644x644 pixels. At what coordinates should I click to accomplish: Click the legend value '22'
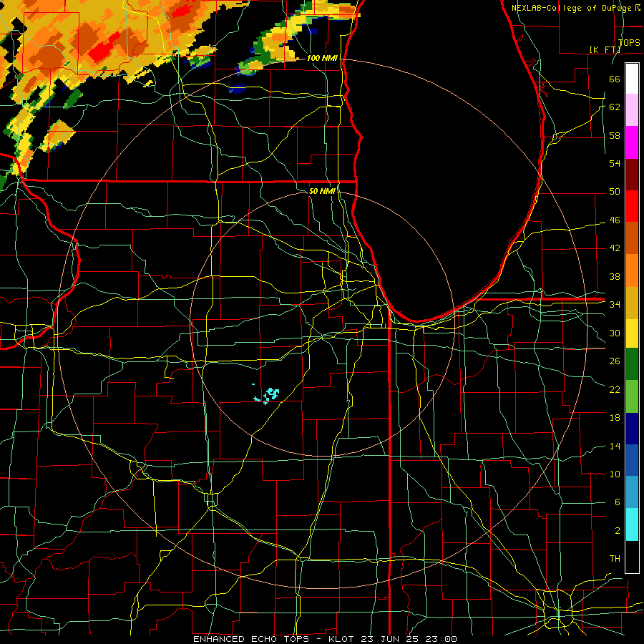coord(615,389)
